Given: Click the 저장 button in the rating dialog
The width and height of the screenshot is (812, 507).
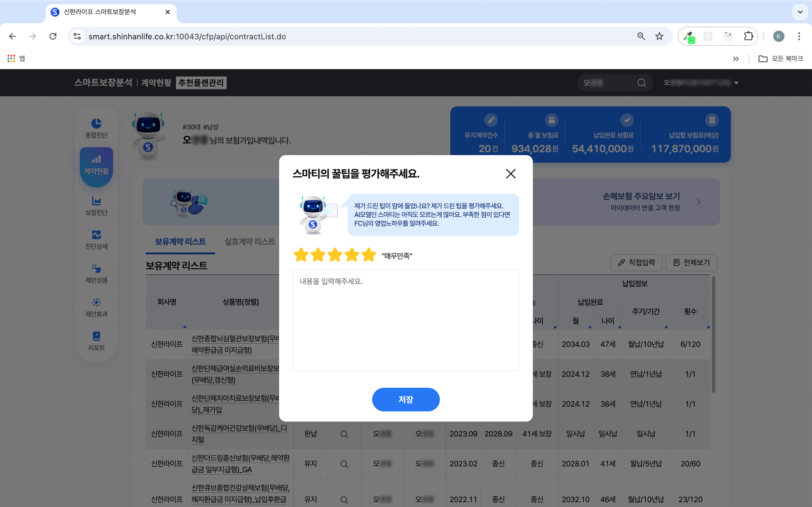Looking at the screenshot, I should coord(406,399).
